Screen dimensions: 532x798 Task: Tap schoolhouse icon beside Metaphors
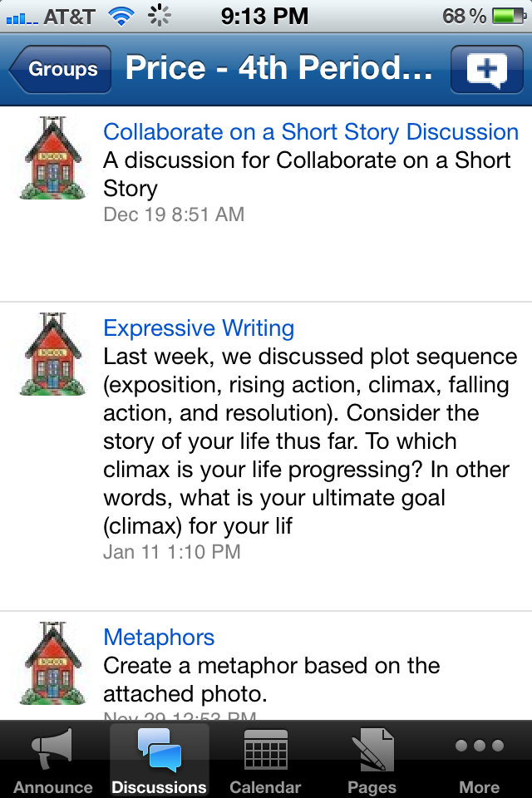(52, 663)
